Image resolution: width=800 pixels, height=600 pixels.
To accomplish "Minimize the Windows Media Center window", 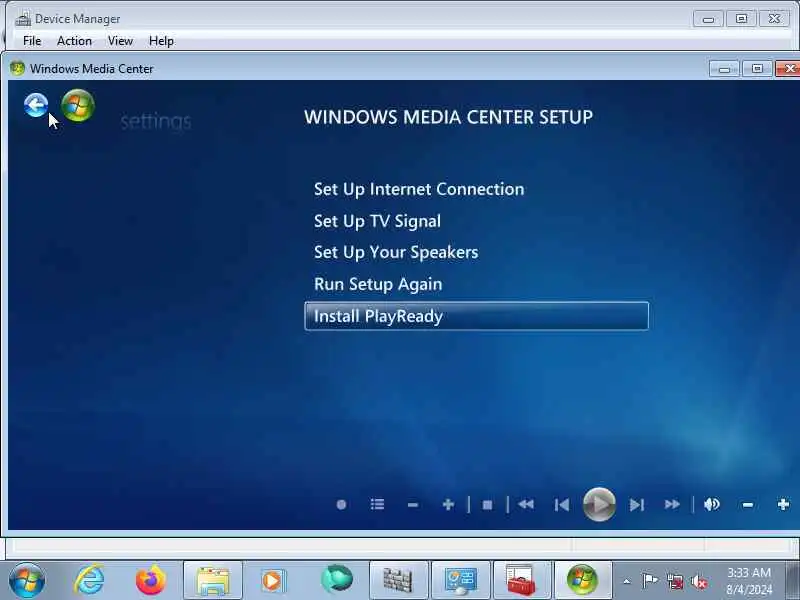I will 724,68.
